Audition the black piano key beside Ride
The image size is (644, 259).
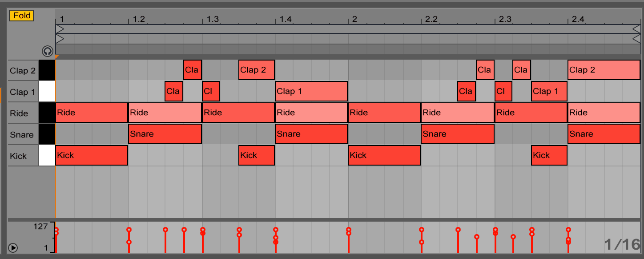[x=47, y=113]
